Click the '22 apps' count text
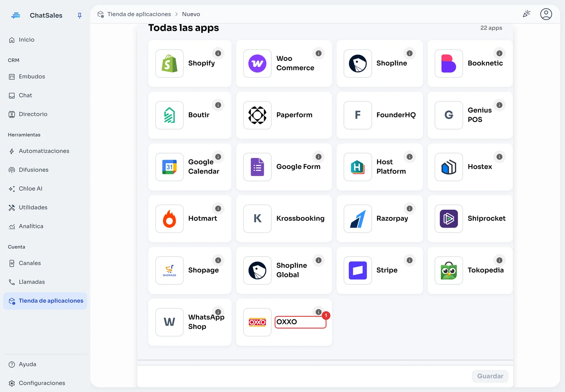565x392 pixels. point(491,28)
